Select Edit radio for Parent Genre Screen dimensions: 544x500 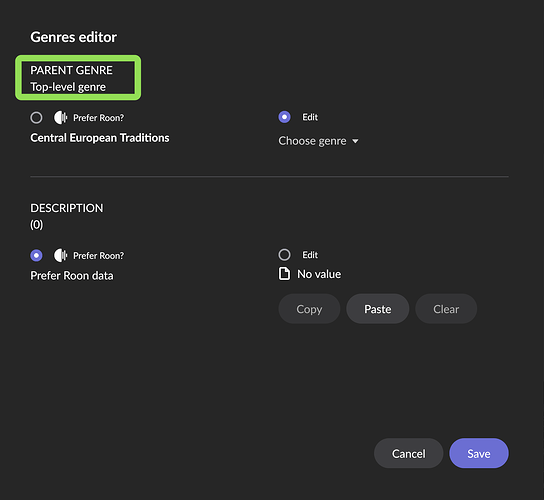click(x=284, y=117)
